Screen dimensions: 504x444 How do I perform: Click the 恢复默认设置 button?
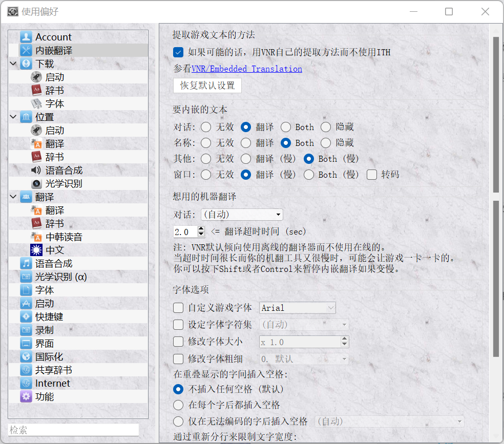(x=207, y=86)
